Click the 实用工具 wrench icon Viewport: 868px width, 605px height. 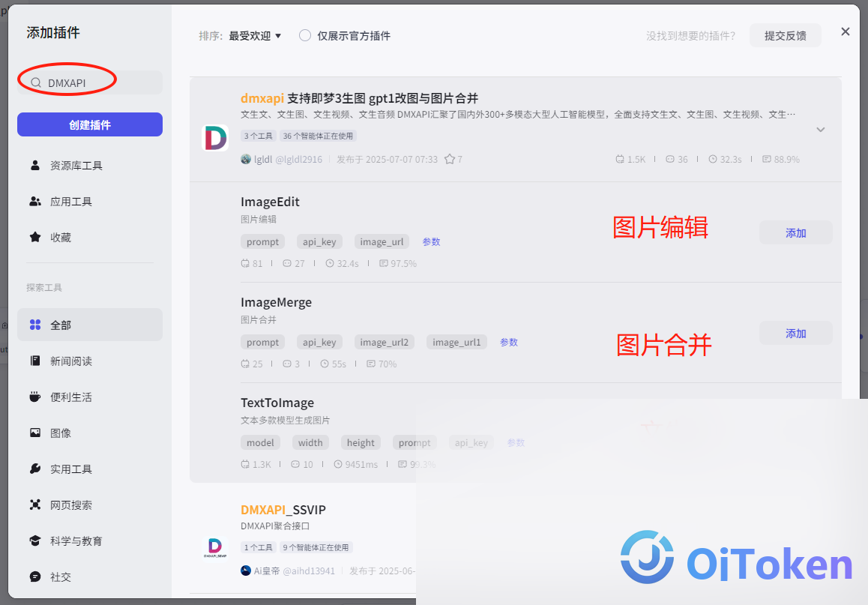[x=35, y=469]
